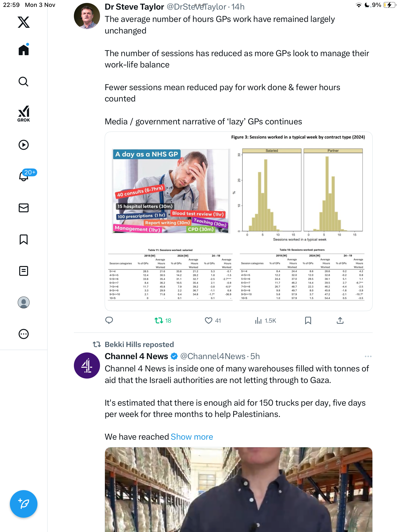
Task: Open the @Channel4News handle link
Action: click(x=213, y=356)
